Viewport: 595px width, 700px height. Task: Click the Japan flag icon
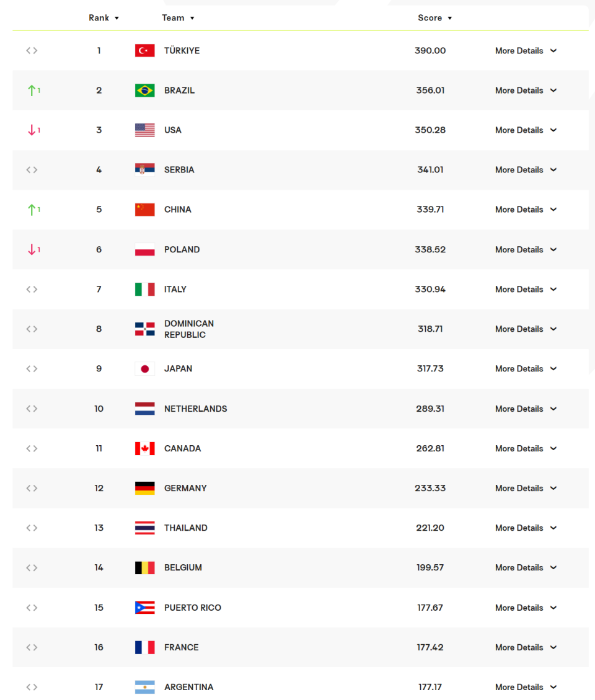[x=144, y=369]
